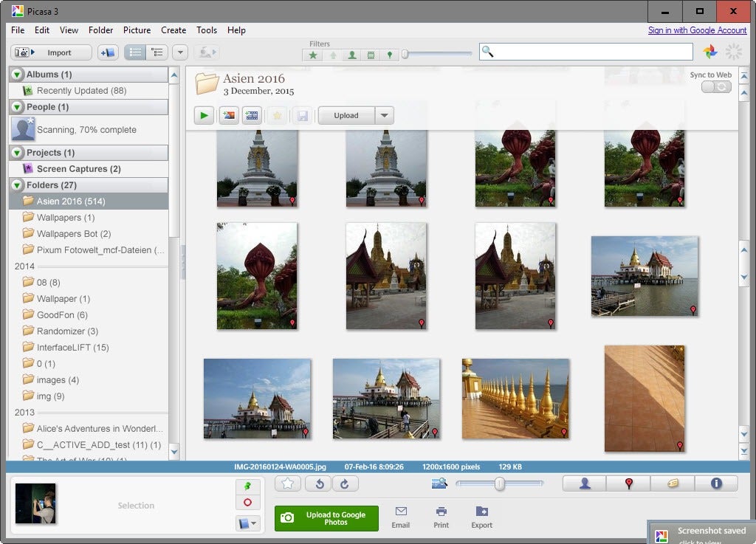Show the Places panel
The width and height of the screenshot is (756, 544).
coord(628,483)
